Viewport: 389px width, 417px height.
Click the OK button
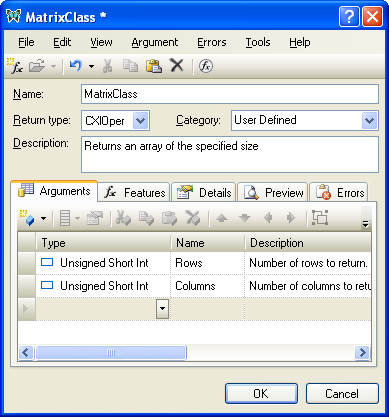[x=261, y=394]
